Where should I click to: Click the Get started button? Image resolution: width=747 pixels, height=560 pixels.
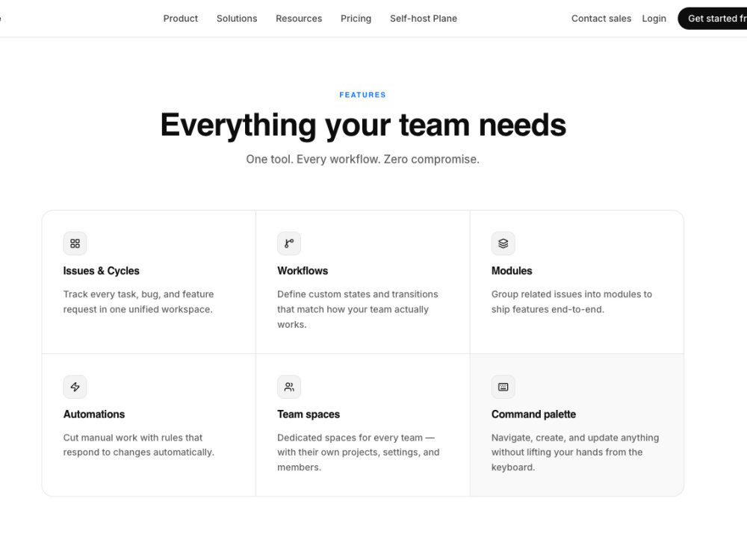713,19
